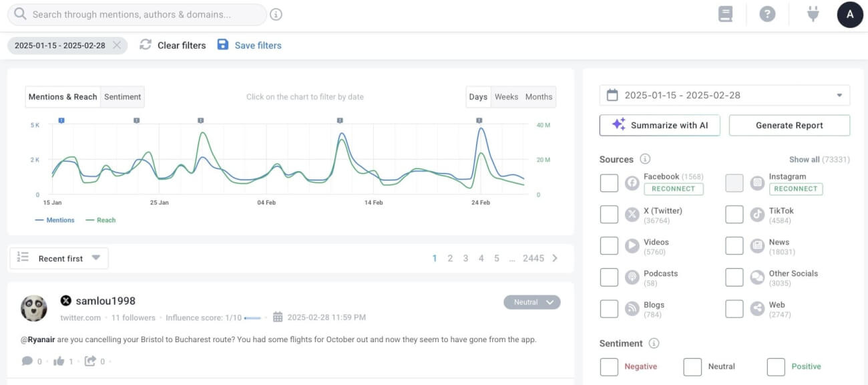This screenshot has width=868, height=385.
Task: Click the help question mark icon
Action: 767,13
